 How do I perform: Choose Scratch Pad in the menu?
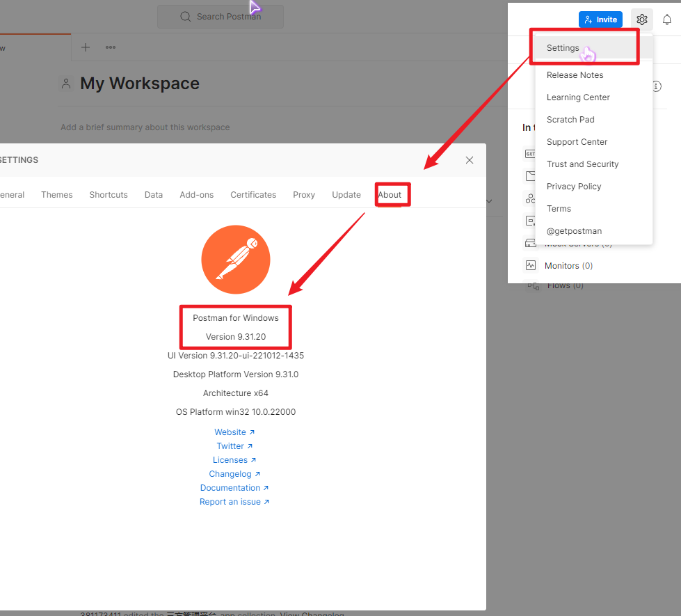(570, 120)
